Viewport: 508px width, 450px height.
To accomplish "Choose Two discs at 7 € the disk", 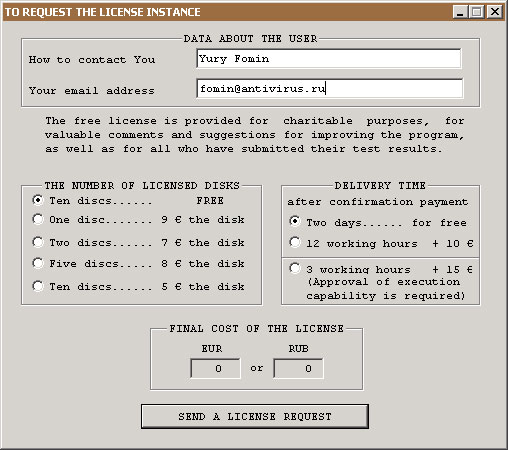I will (x=38, y=242).
